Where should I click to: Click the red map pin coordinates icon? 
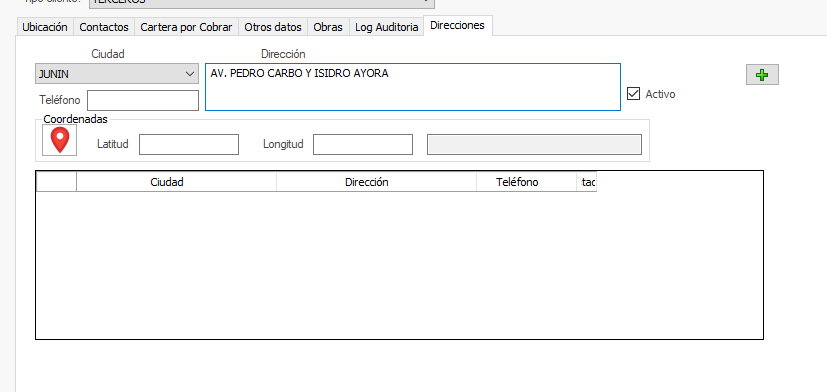(x=60, y=140)
